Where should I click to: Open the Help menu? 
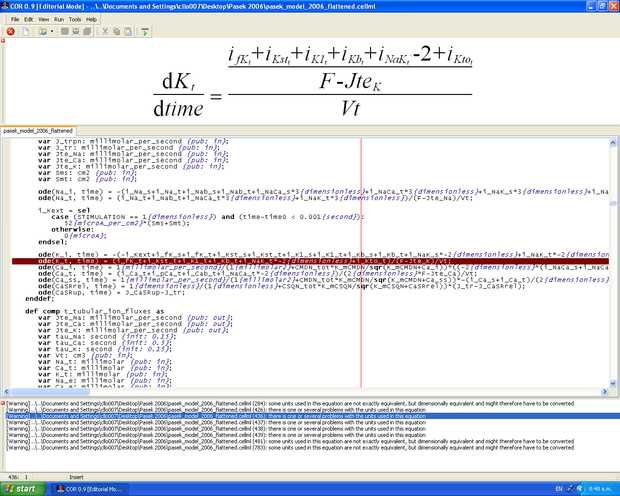91,19
